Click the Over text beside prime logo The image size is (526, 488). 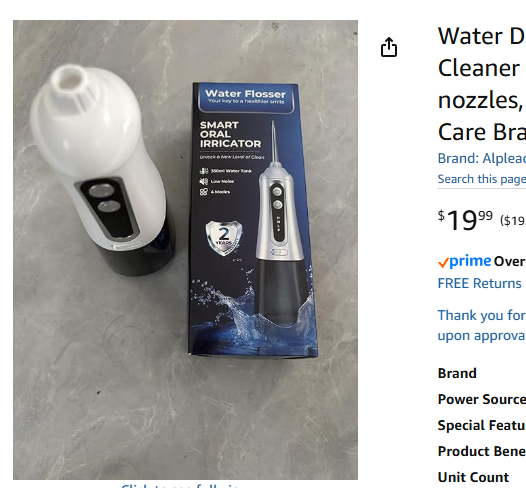click(509, 262)
